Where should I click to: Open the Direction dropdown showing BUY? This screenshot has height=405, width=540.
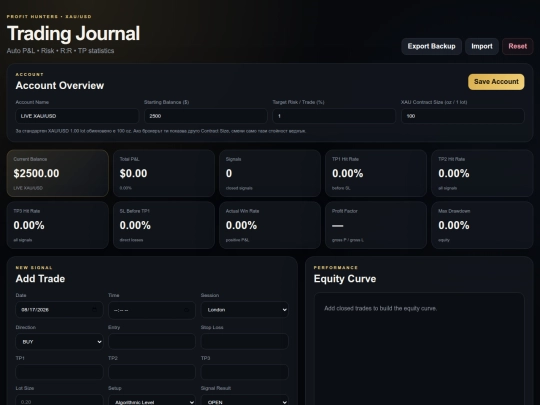(59, 342)
